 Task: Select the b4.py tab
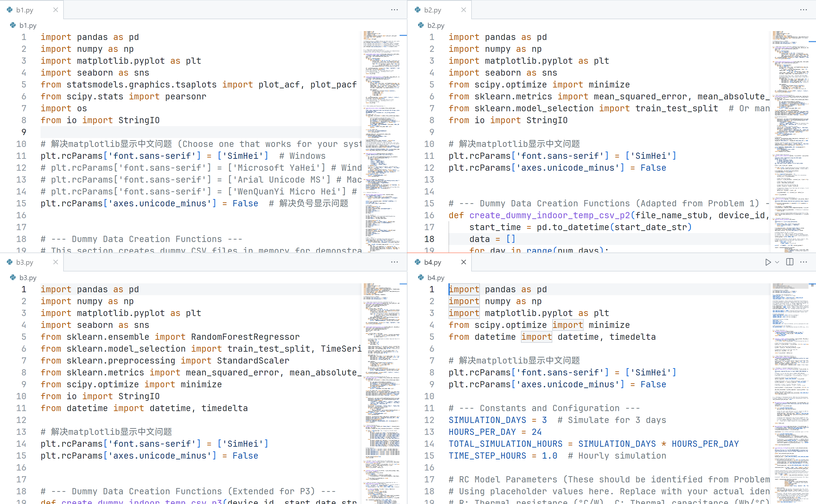pos(433,262)
